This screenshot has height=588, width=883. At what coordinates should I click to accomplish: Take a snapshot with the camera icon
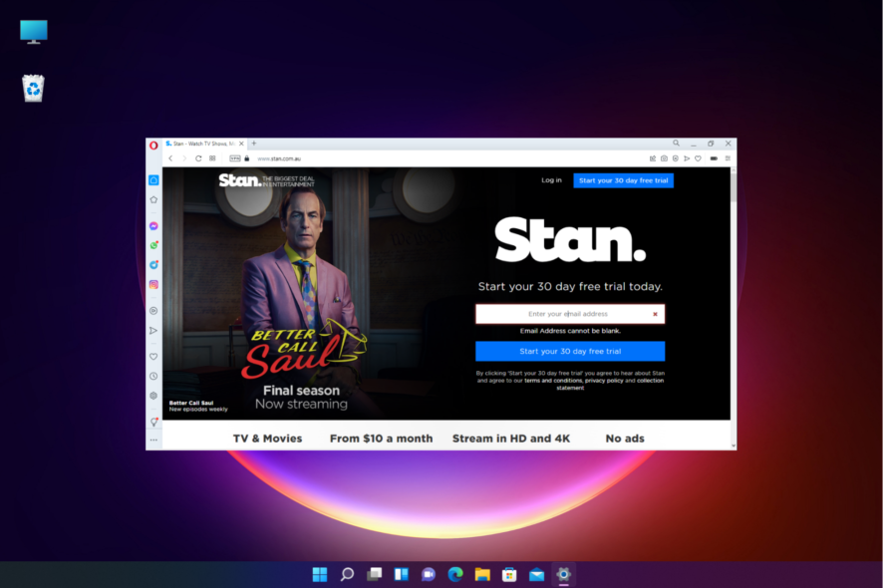click(x=664, y=158)
